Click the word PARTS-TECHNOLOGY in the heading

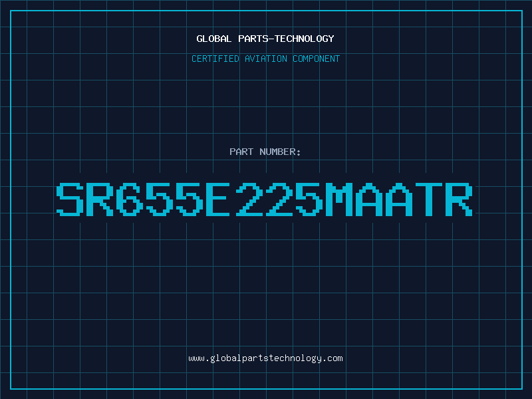pyautogui.click(x=286, y=39)
